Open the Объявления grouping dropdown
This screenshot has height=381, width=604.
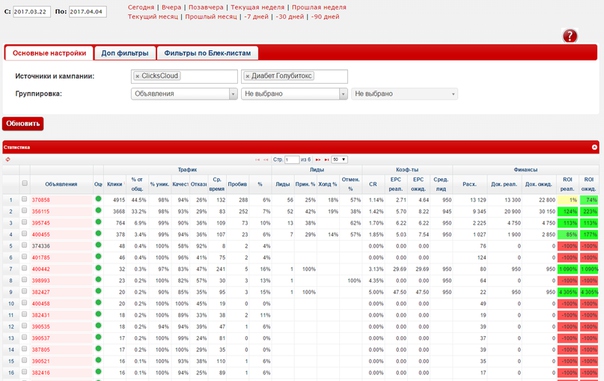pyautogui.click(x=184, y=94)
